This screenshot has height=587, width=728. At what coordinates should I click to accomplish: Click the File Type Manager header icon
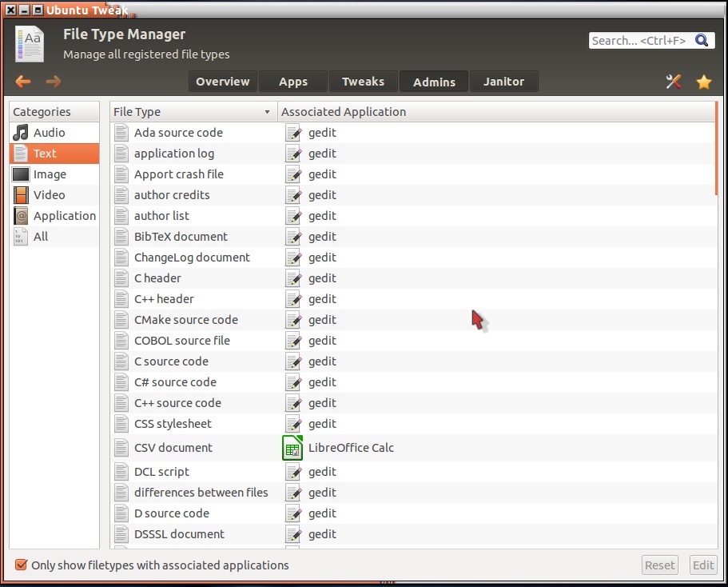click(30, 44)
